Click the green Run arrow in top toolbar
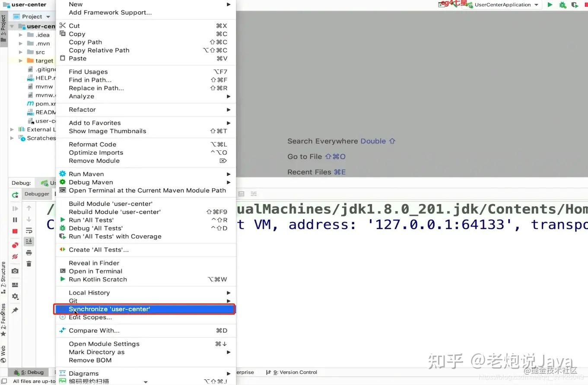Viewport: 588px width, 385px height. pos(550,5)
